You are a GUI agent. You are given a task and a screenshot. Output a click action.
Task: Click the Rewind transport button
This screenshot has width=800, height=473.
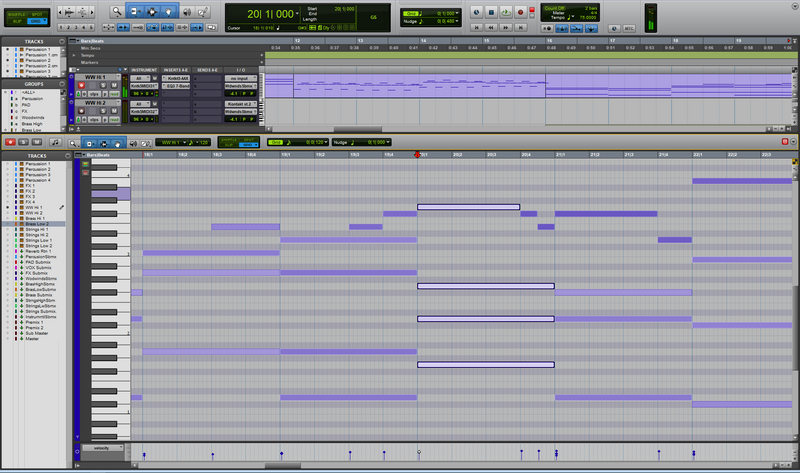(x=491, y=28)
